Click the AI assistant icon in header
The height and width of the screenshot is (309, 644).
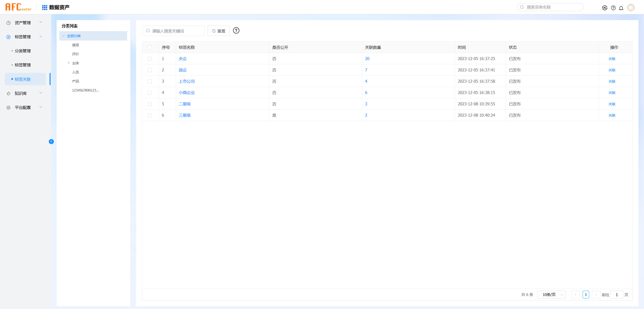[x=605, y=8]
